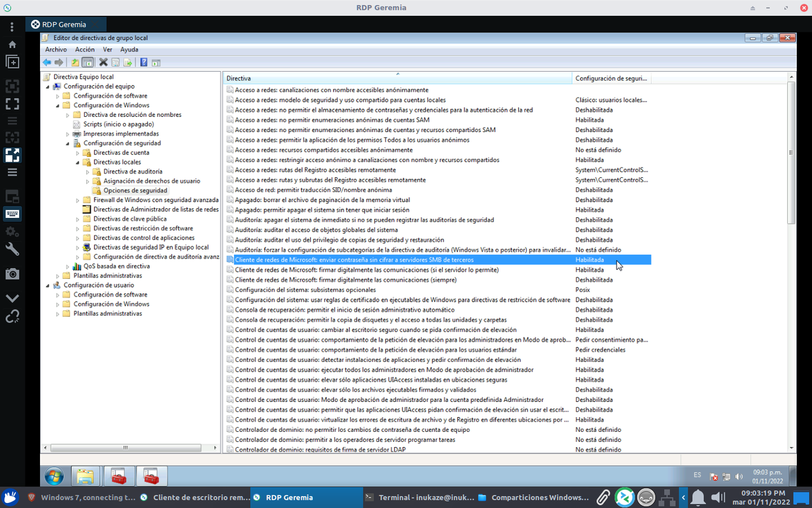Open Help via blue question mark icon

tap(144, 62)
